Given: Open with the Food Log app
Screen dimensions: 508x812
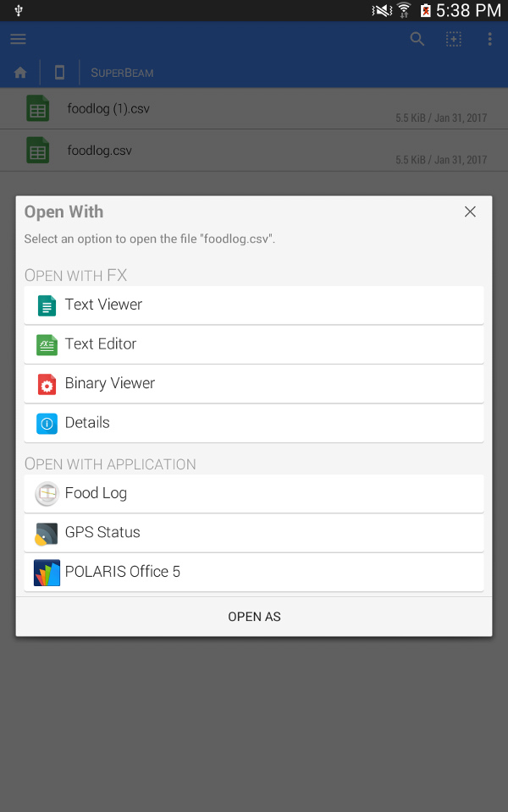Looking at the screenshot, I should pyautogui.click(x=254, y=493).
